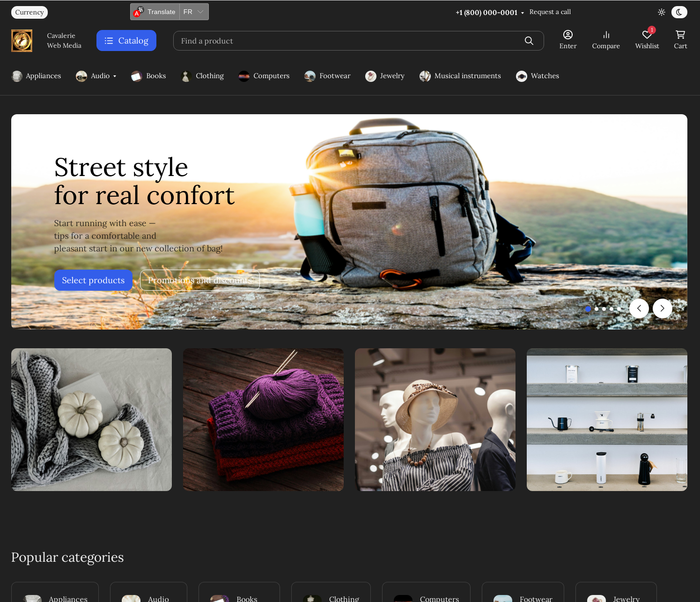Click the Cavalerie Web Media logo image
This screenshot has width=700, height=602.
point(22,41)
